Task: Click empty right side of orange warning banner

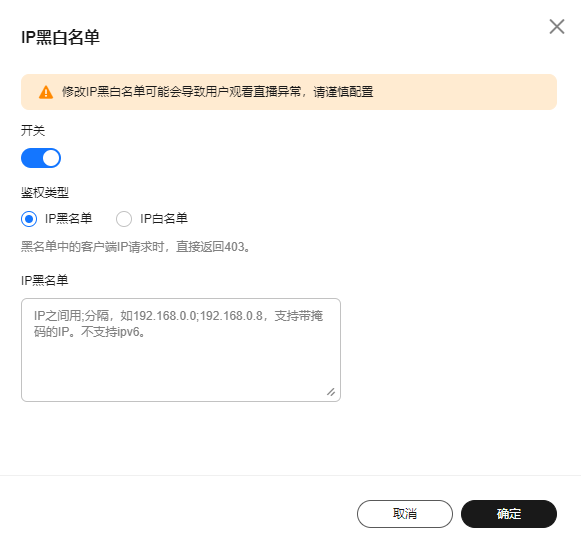Action: point(465,92)
